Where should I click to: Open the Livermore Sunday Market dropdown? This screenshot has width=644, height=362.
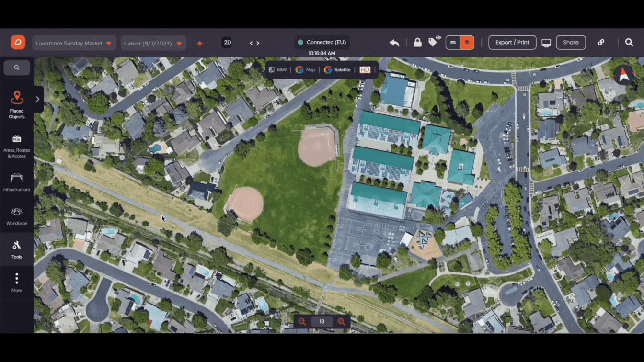point(74,43)
